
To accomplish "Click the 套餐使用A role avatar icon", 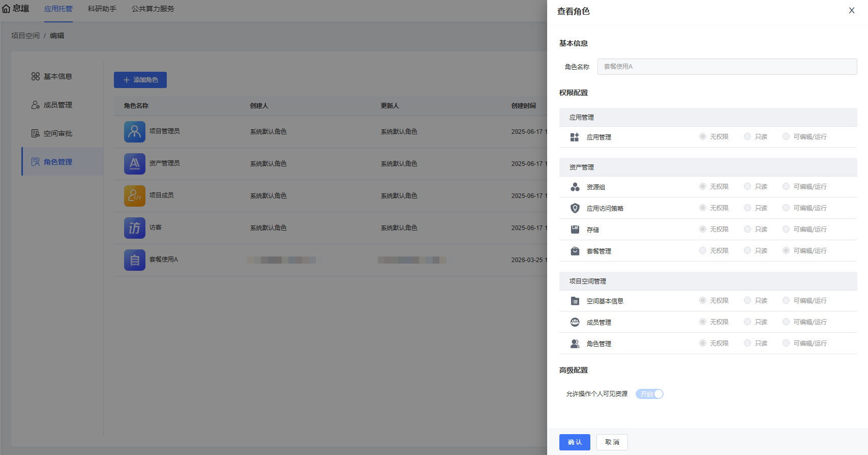I will pos(134,260).
